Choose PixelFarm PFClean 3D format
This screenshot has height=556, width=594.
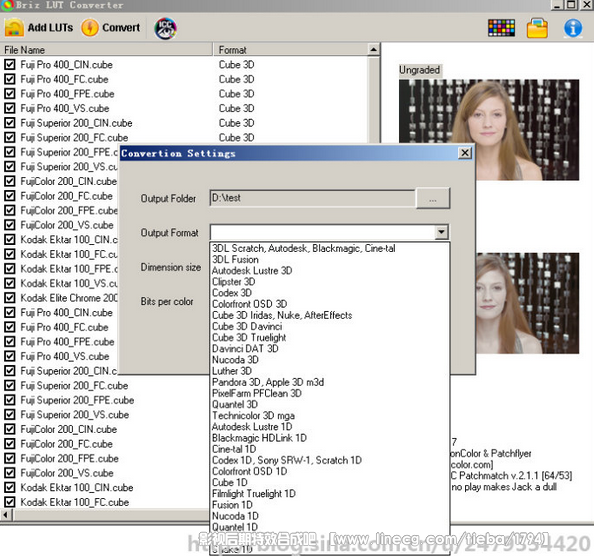pyautogui.click(x=256, y=394)
